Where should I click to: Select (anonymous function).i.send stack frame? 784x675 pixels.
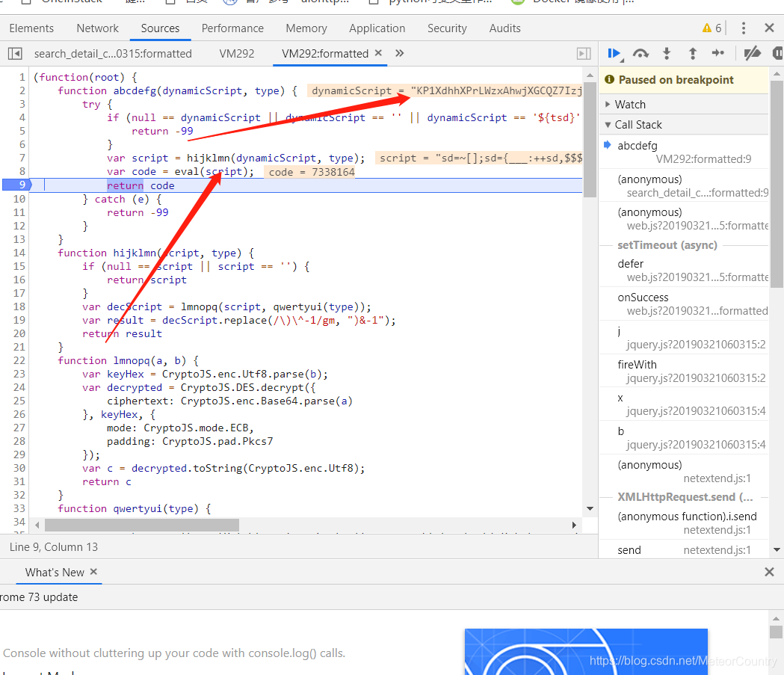point(684,523)
